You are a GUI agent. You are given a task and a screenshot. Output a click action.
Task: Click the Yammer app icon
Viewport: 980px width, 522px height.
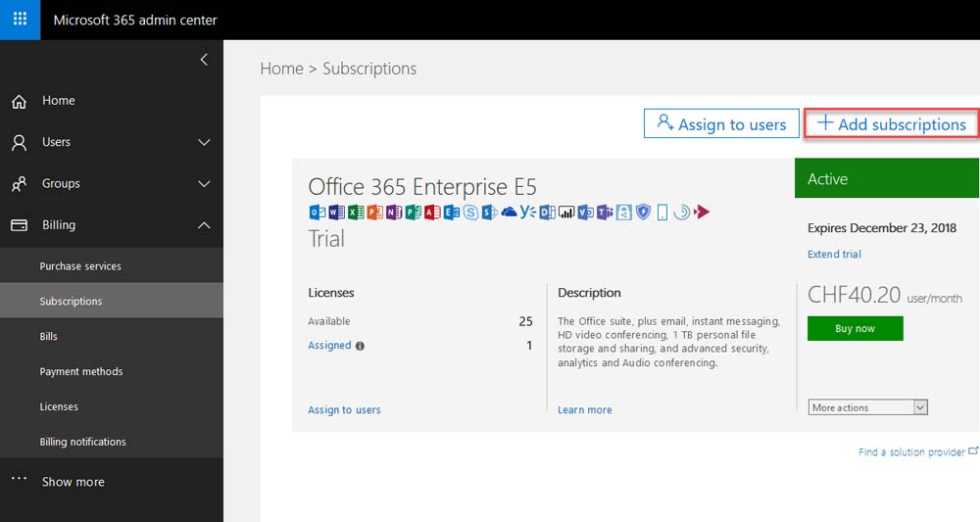[528, 213]
